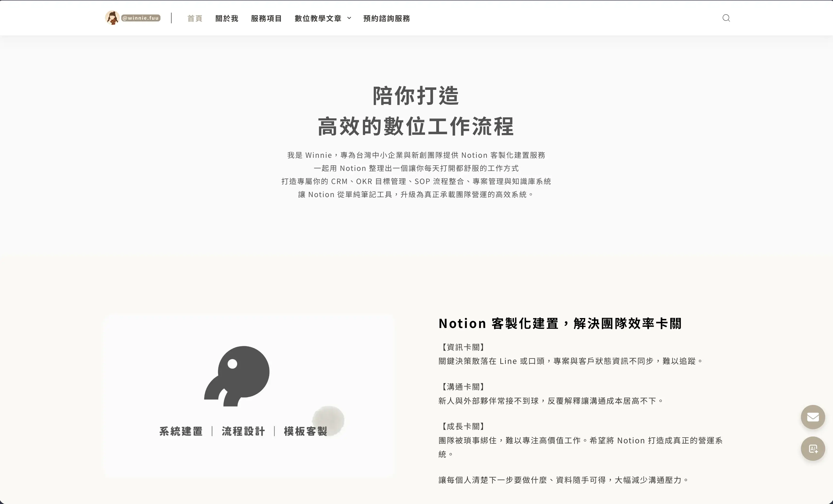Click the floating email envelope button
This screenshot has width=833, height=504.
(813, 417)
